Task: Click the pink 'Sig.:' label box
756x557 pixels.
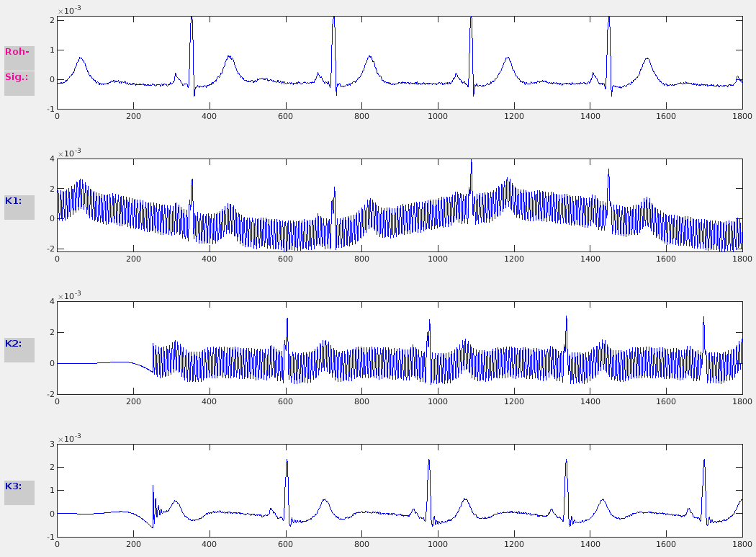Action: [x=19, y=76]
